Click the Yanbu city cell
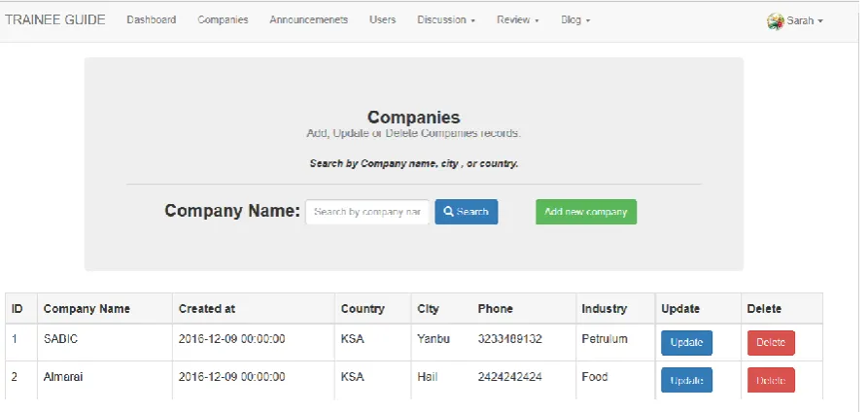Screen dimensions: 868x412 tap(434, 339)
